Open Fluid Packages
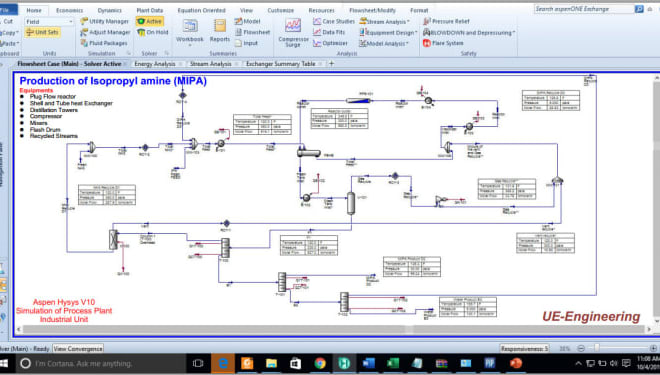 click(x=104, y=43)
